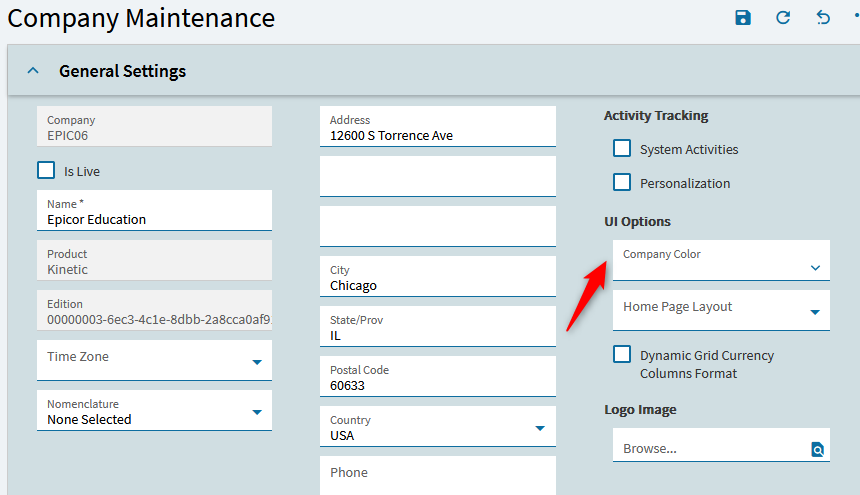Image resolution: width=860 pixels, height=495 pixels.
Task: Open the Home Page Layout dropdown
Action: (815, 312)
